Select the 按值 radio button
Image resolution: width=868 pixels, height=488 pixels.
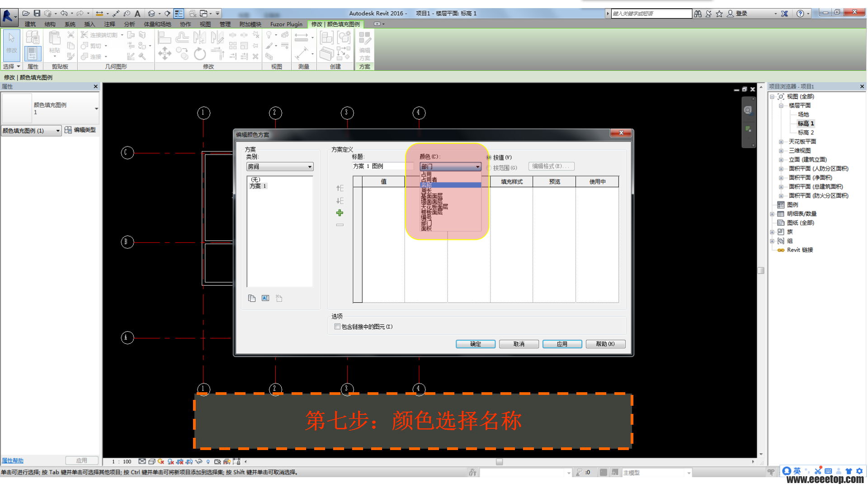tap(489, 157)
